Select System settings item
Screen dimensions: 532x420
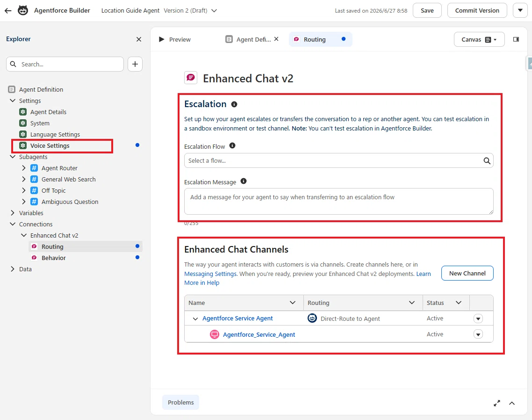pyautogui.click(x=40, y=123)
